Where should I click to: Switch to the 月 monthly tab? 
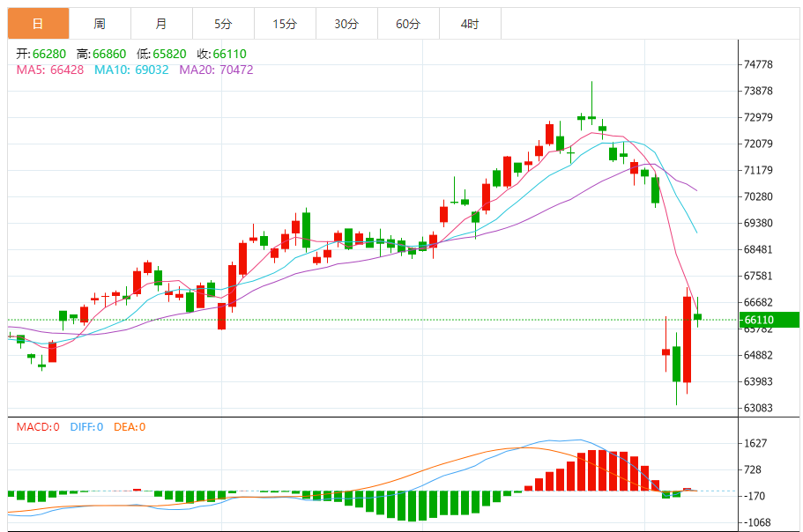[161, 24]
